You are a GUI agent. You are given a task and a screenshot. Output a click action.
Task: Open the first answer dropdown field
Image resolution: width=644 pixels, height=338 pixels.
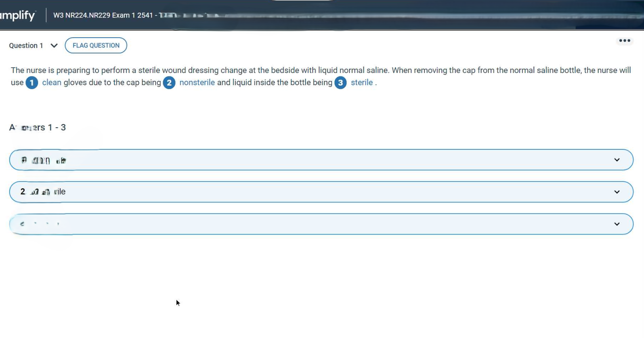click(x=317, y=160)
